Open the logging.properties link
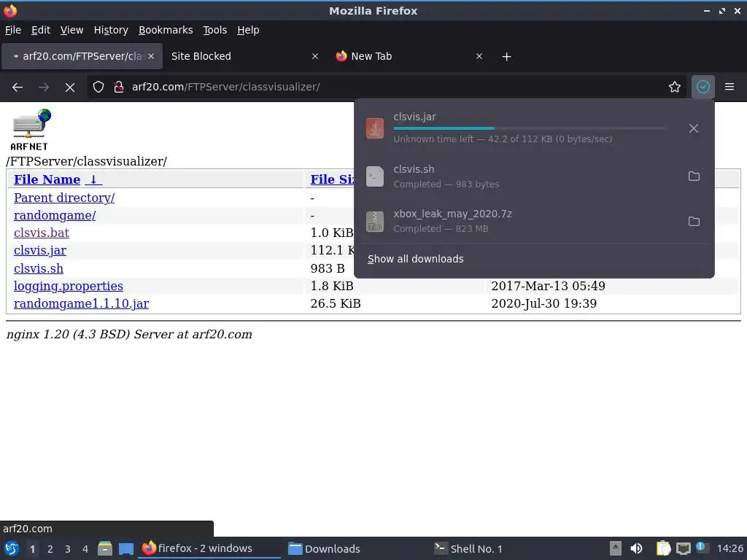747x560 pixels. pos(68,286)
